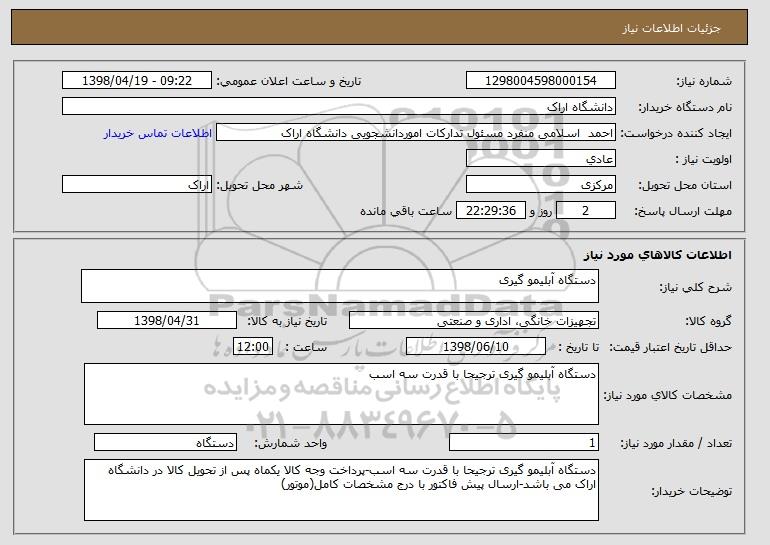Screen dimensions: 770x545
Task: Click the price validity date 1398/06/10
Action: pos(476,347)
